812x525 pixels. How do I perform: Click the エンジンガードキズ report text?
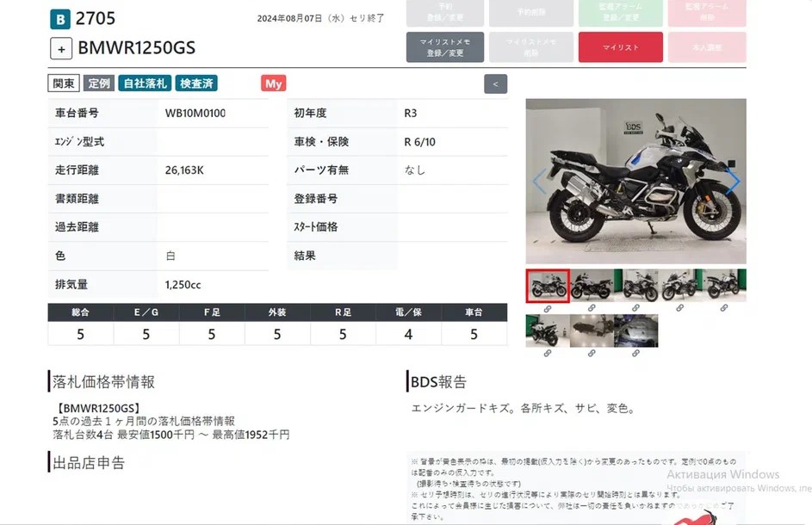coord(524,409)
